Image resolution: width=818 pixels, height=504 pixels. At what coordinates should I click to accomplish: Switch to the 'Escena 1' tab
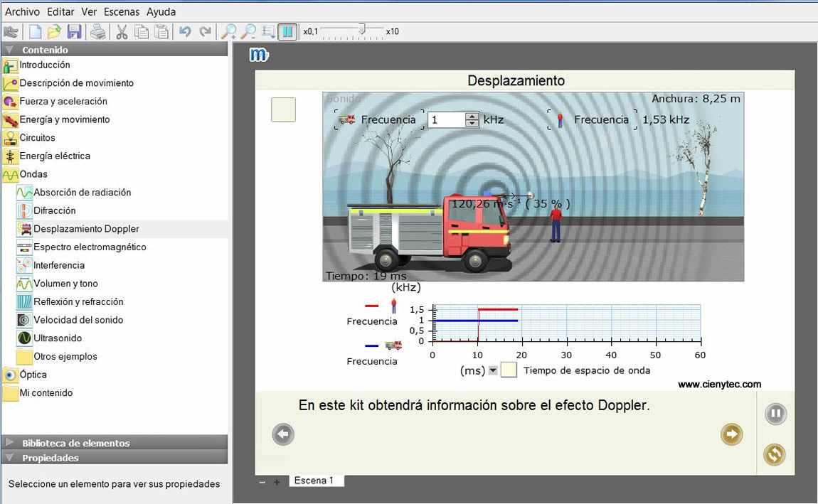pos(314,481)
